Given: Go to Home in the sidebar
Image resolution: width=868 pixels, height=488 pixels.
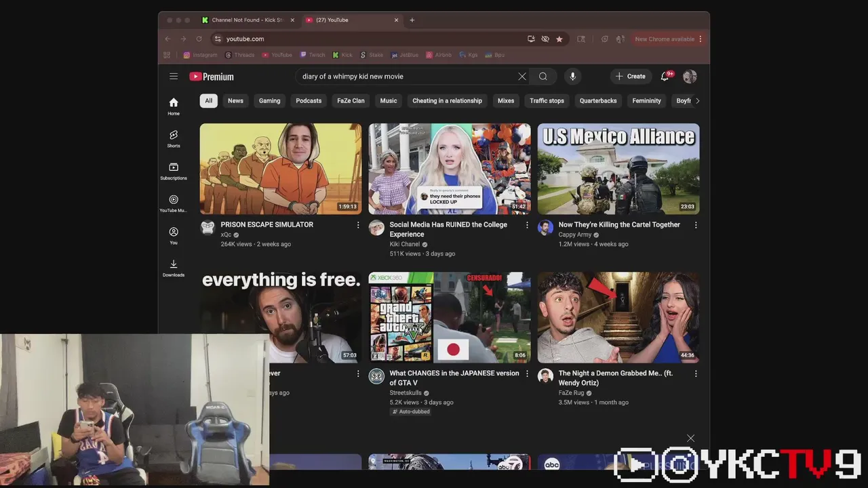Looking at the screenshot, I should pos(174,106).
